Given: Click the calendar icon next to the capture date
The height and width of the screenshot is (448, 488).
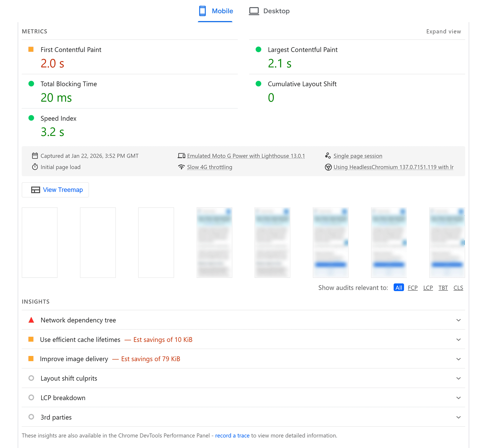Looking at the screenshot, I should 35,155.
